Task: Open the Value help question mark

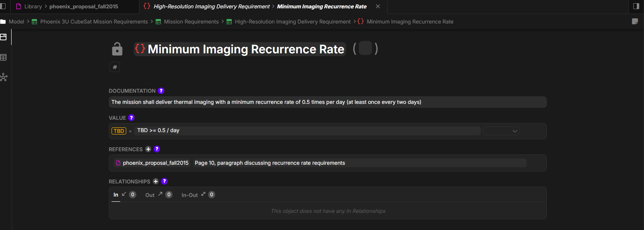Action: pos(131,118)
